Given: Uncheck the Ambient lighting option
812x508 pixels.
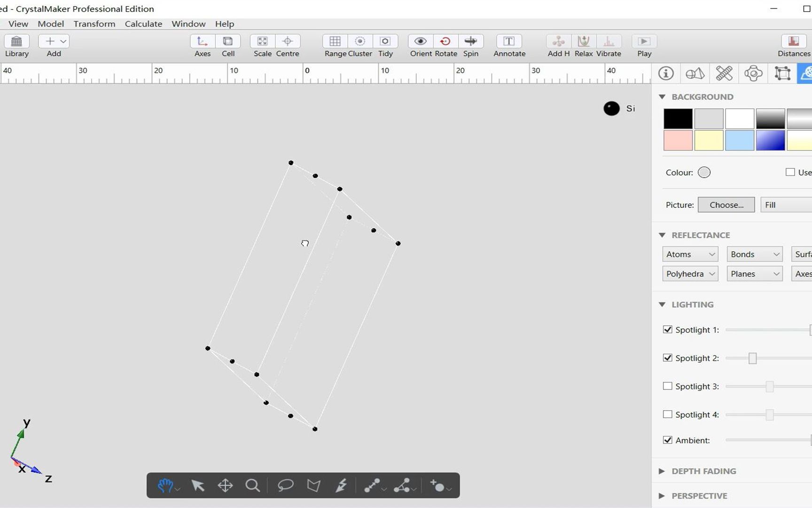Looking at the screenshot, I should [x=668, y=440].
